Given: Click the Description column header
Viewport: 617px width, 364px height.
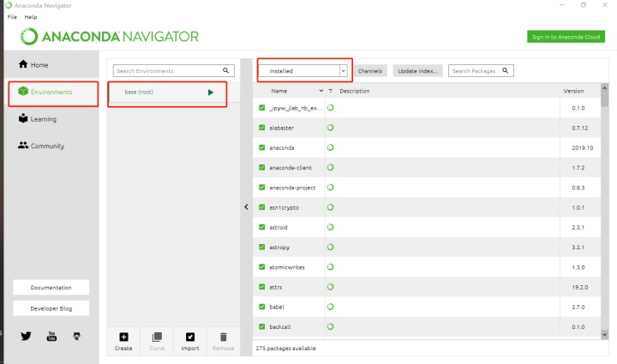Looking at the screenshot, I should click(355, 91).
